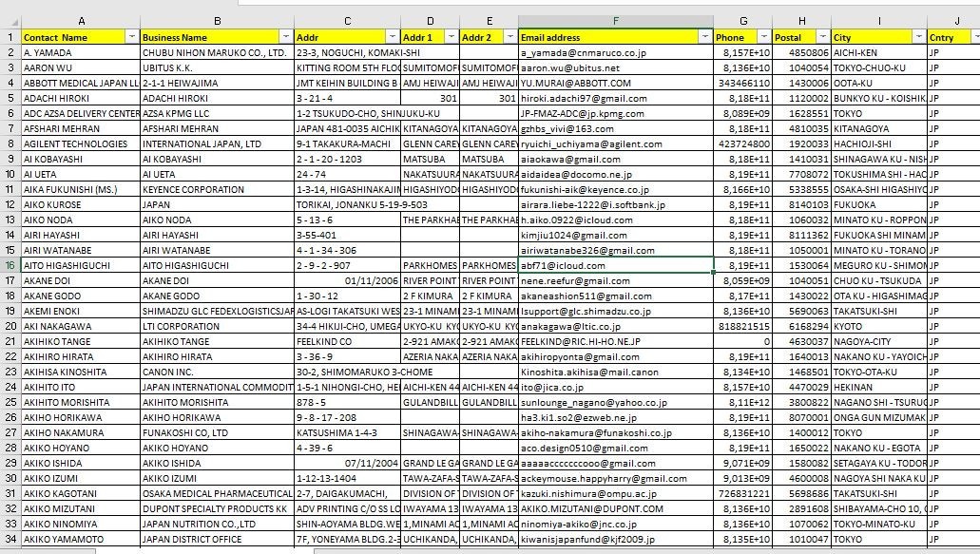Select the JAPAN NUTRITION CO.,LTD cell
Image resolution: width=980 pixels, height=554 pixels.
(217, 524)
